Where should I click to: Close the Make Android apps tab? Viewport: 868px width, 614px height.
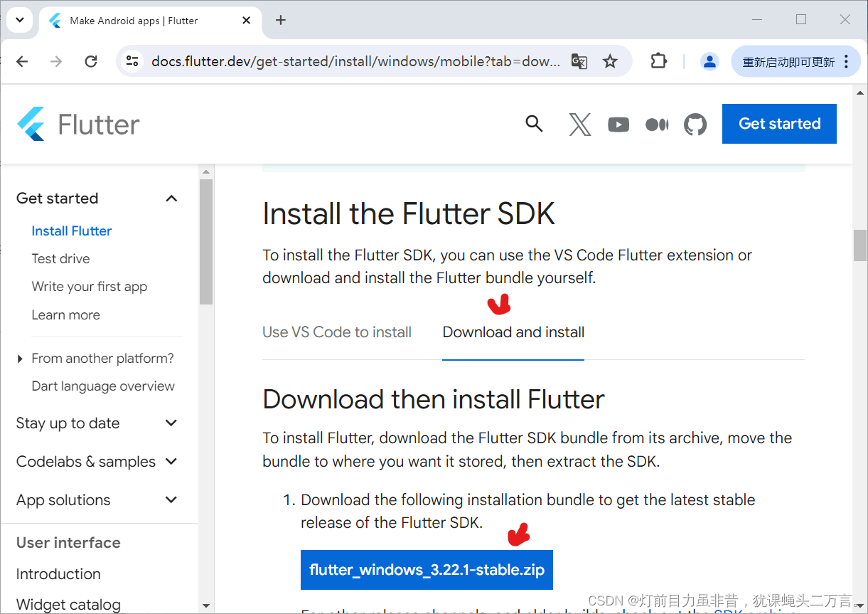click(247, 21)
